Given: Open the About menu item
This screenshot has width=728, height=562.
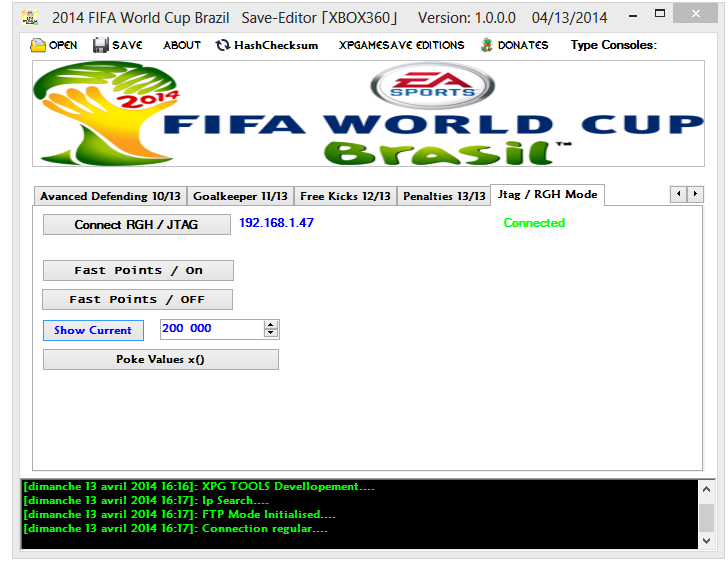Looking at the screenshot, I should click(182, 45).
